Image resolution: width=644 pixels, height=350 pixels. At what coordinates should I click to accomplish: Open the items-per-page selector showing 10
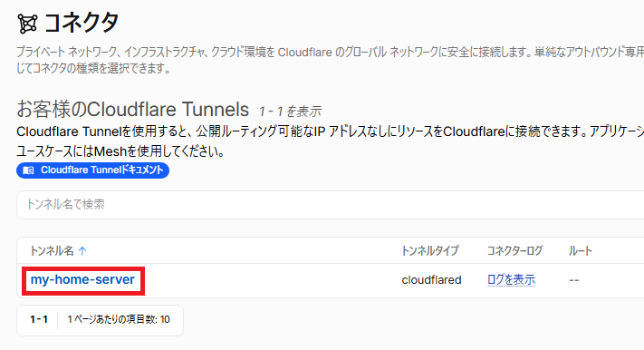coord(119,319)
